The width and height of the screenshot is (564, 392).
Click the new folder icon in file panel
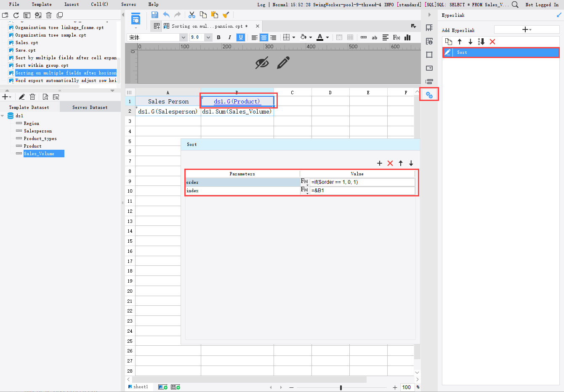coord(5,15)
